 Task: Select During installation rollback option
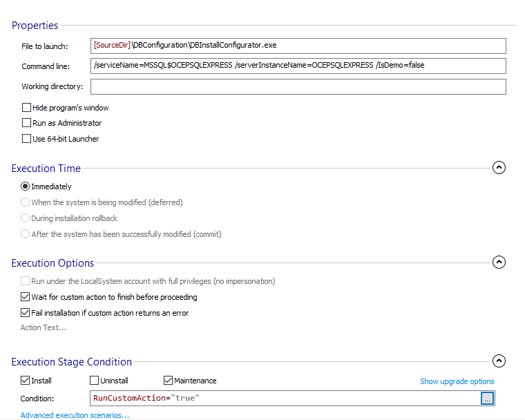(x=26, y=218)
